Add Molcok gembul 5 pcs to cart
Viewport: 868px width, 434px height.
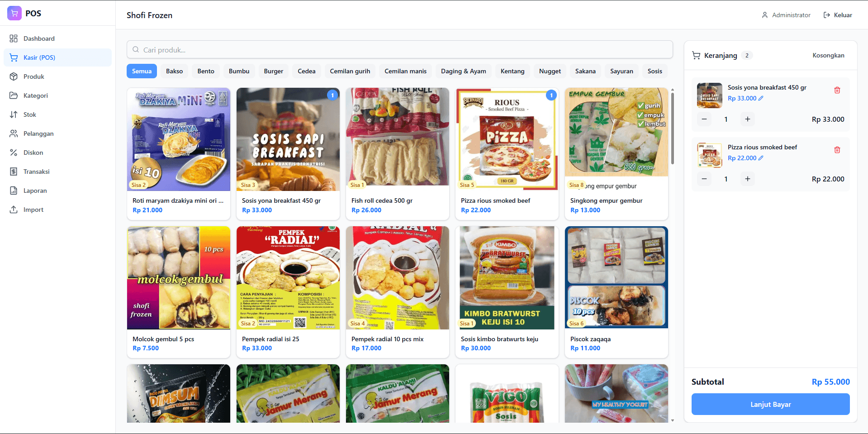(x=179, y=292)
